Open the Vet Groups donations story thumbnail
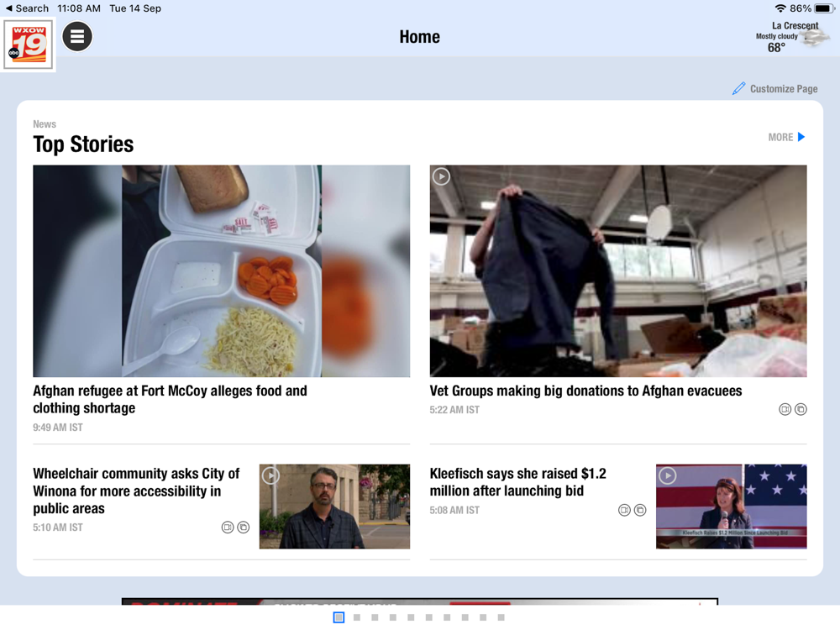The height and width of the screenshot is (630, 840). coord(618,270)
